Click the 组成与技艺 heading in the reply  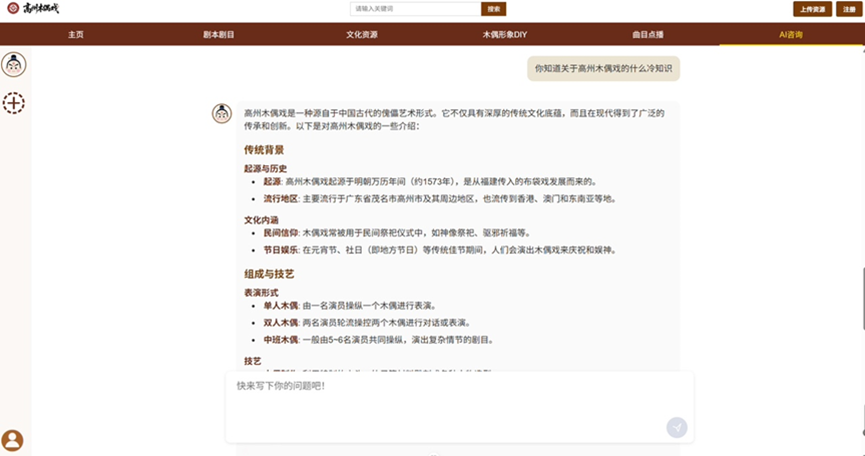tap(268, 273)
